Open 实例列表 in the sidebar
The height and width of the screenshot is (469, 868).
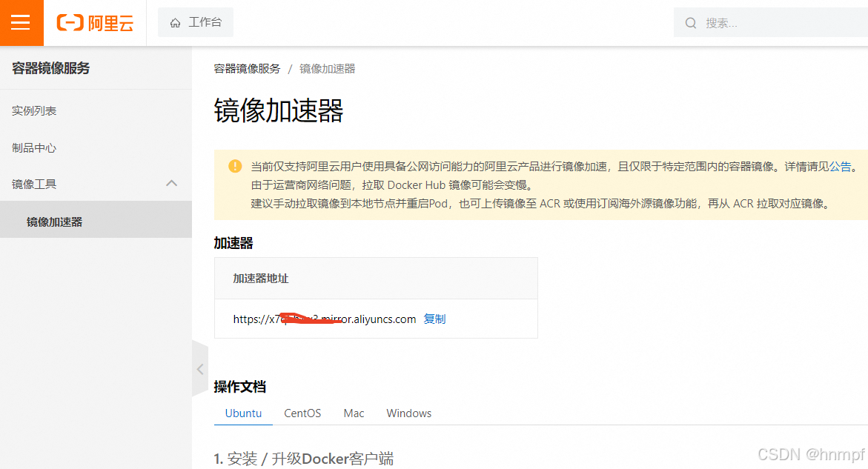pos(34,110)
